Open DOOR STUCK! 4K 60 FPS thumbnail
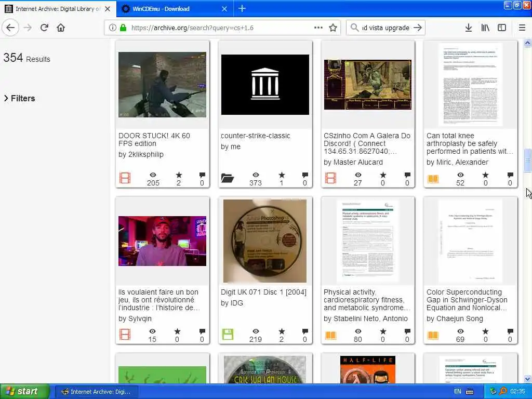532x399 pixels. point(162,85)
